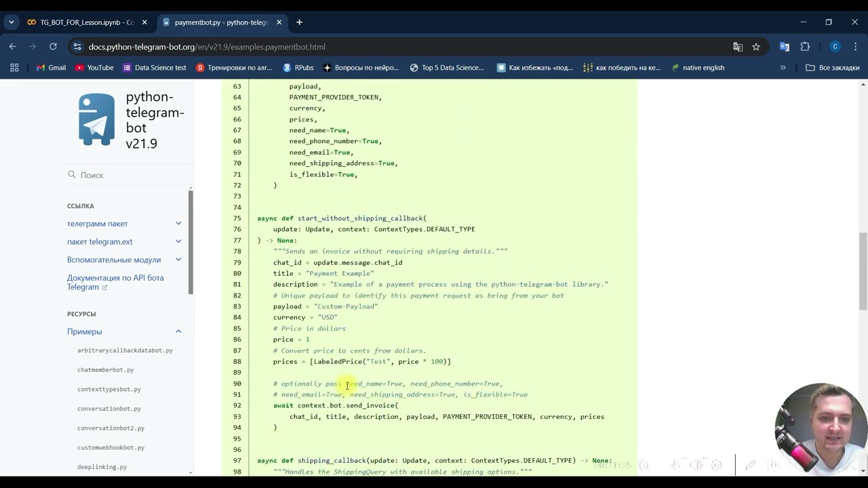
Task: Open conversationbot.py example
Action: pos(109,409)
